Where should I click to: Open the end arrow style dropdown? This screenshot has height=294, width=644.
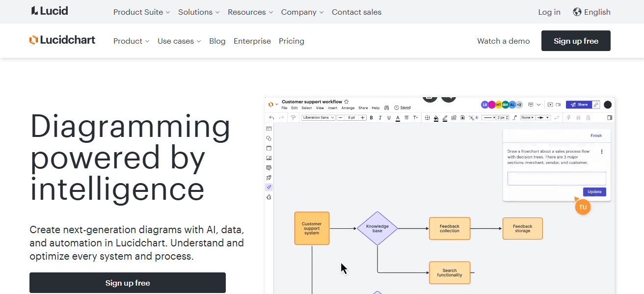pyautogui.click(x=543, y=118)
